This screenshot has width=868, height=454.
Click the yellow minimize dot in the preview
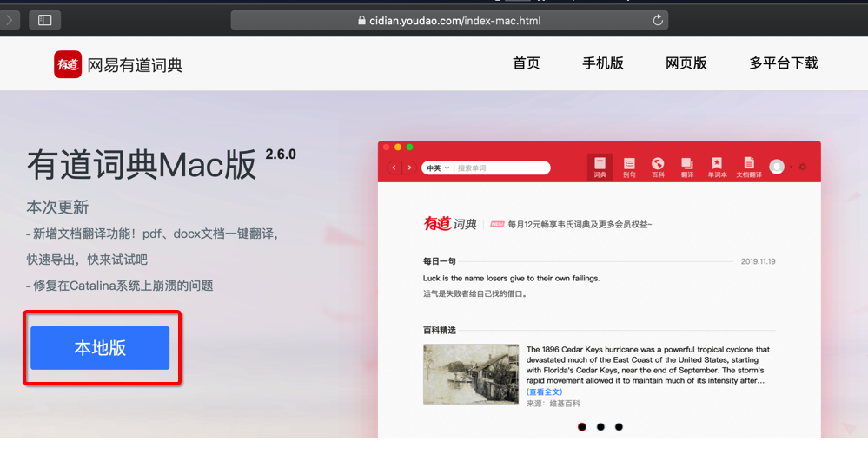(x=397, y=147)
